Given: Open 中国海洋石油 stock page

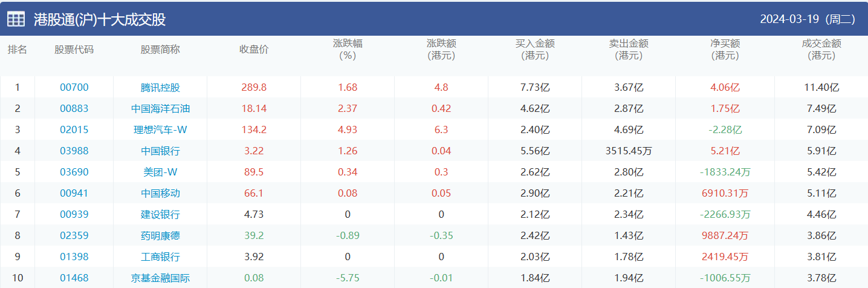Looking at the screenshot, I should pyautogui.click(x=160, y=108).
